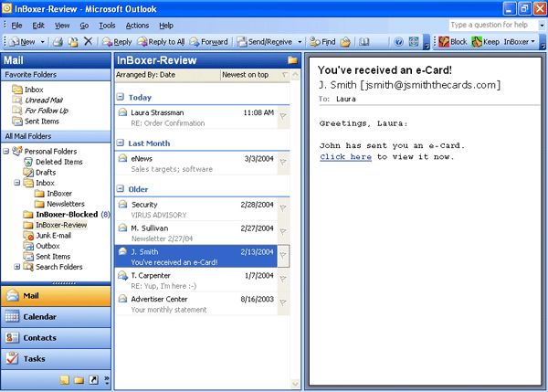Click the blue Help question mark icon
Image resolution: width=548 pixels, height=392 pixels.
tap(398, 42)
